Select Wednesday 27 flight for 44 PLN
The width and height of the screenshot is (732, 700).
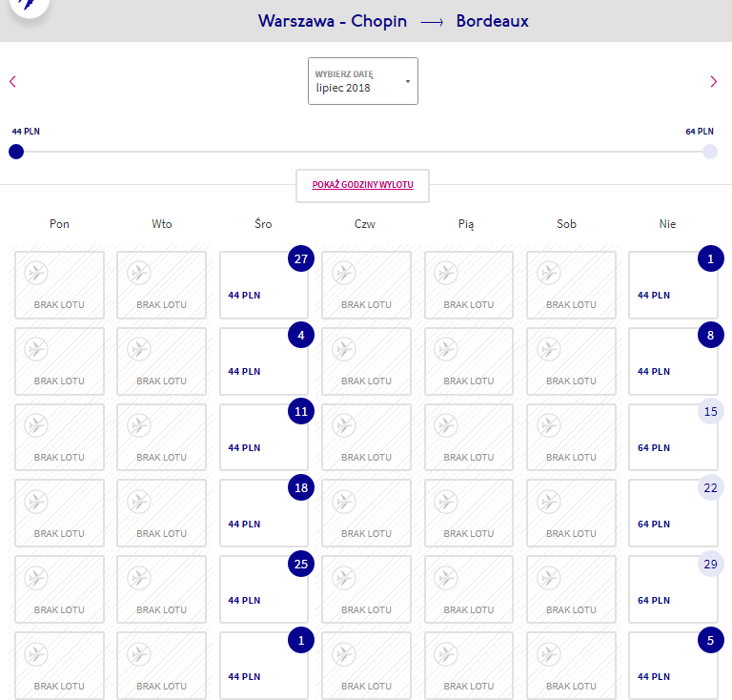pyautogui.click(x=264, y=285)
